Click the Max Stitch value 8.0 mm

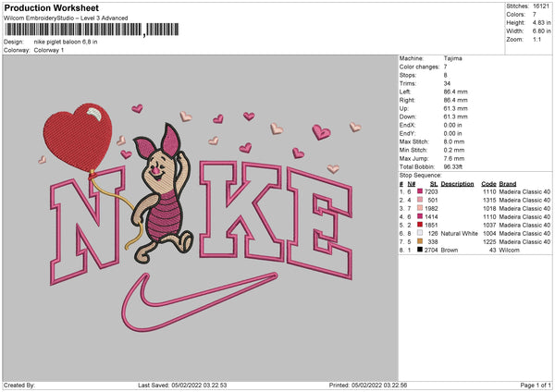pyautogui.click(x=454, y=141)
